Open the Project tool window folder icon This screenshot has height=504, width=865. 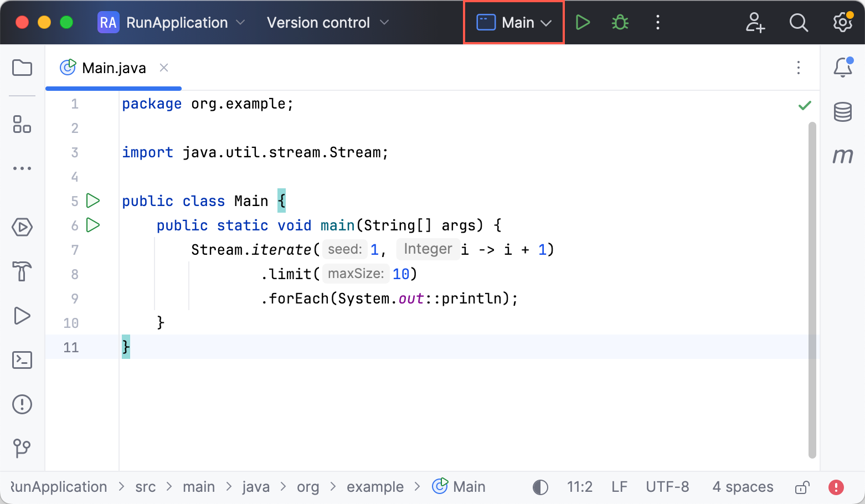22,68
